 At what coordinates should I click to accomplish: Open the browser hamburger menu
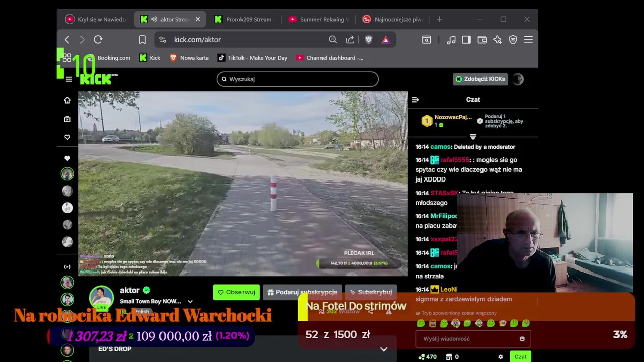(x=528, y=39)
